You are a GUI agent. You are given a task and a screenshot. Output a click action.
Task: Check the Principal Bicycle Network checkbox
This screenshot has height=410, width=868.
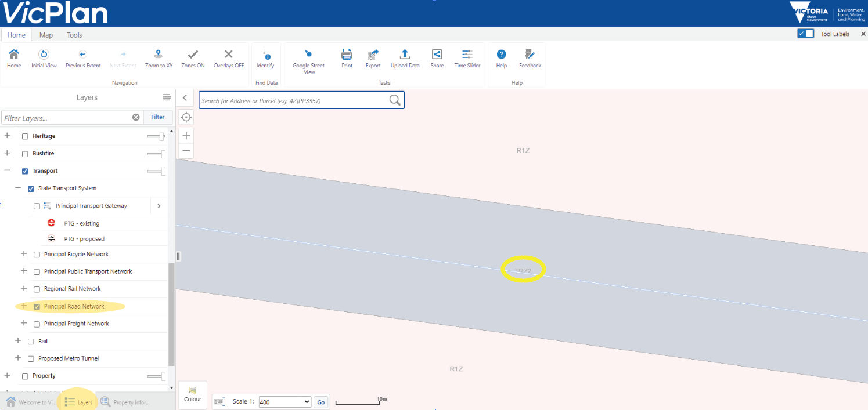click(37, 255)
